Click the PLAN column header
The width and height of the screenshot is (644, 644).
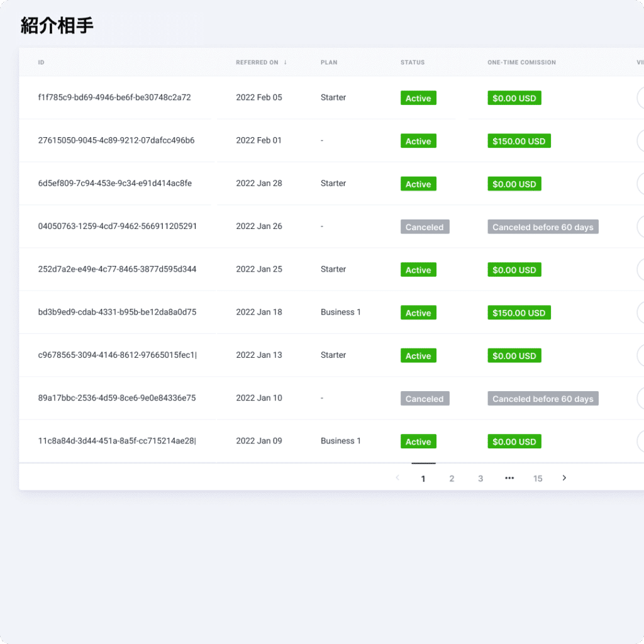pos(330,62)
